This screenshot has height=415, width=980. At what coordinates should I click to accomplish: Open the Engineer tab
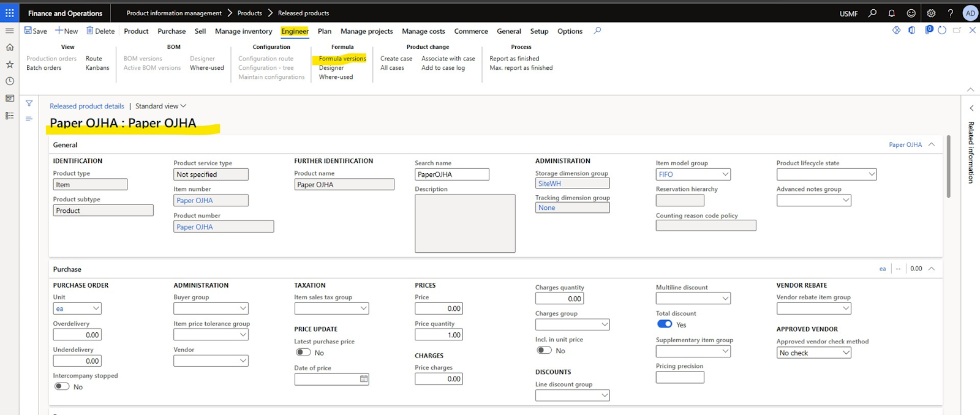coord(295,31)
